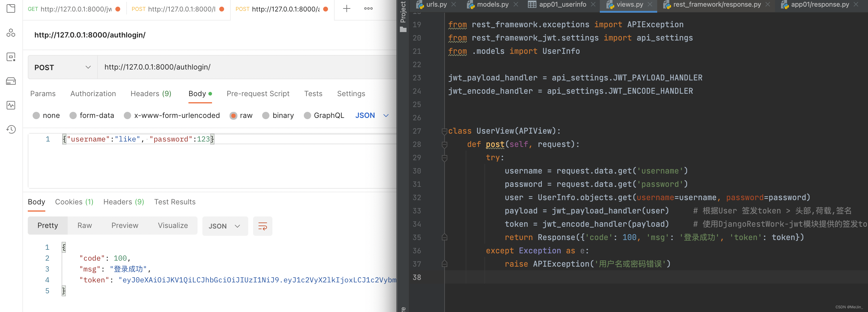
Task: Open the response Headers (9) tab
Action: pyautogui.click(x=124, y=202)
